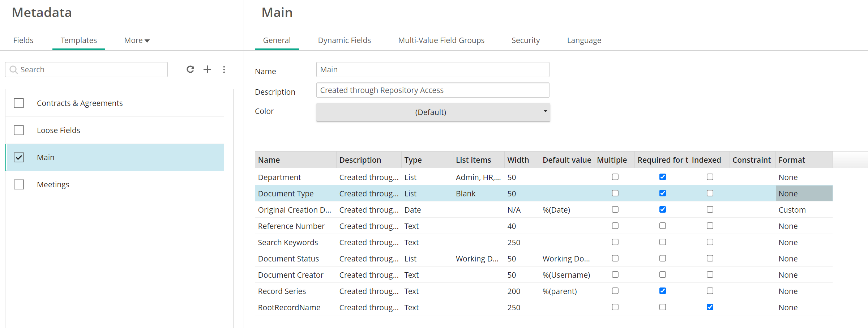
Task: Click the refresh templates icon
Action: (x=190, y=69)
